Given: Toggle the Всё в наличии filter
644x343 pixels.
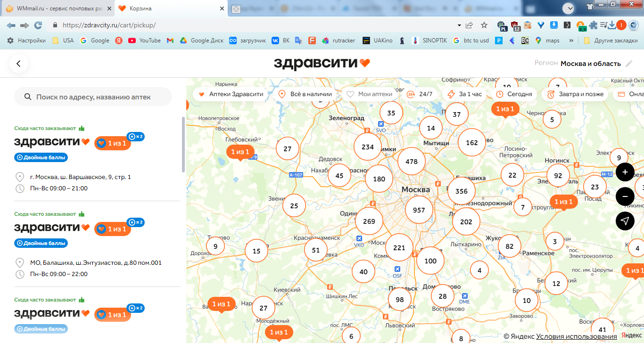Looking at the screenshot, I should click(x=305, y=94).
